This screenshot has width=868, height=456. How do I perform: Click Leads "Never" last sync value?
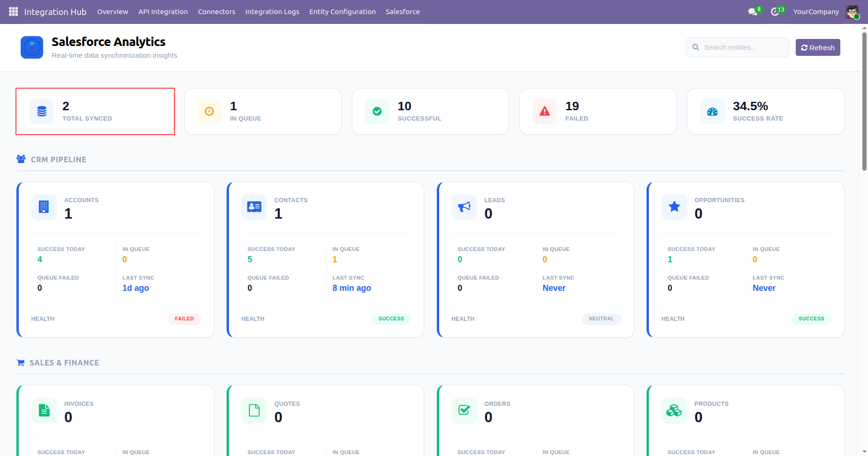pos(554,288)
